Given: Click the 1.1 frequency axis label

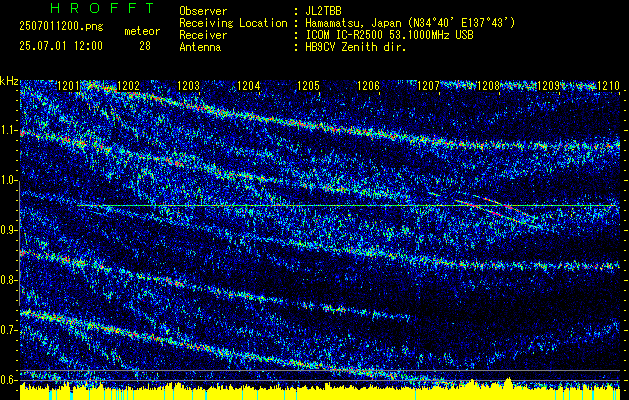Looking at the screenshot, I should [x=9, y=131].
